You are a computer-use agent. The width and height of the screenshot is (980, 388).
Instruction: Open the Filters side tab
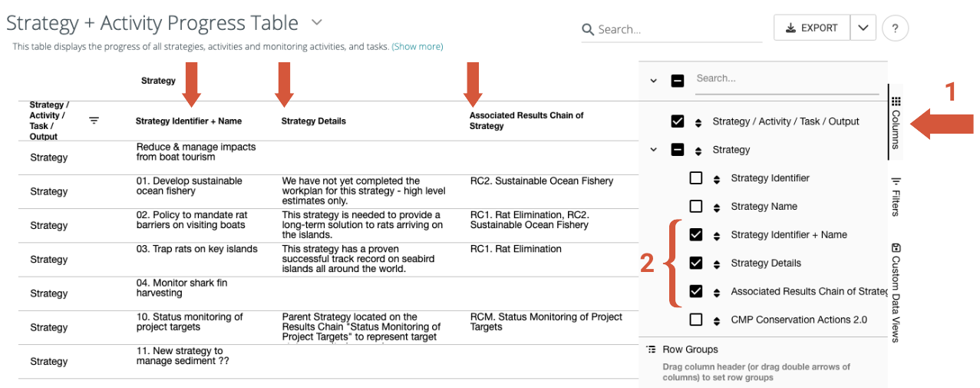[896, 197]
